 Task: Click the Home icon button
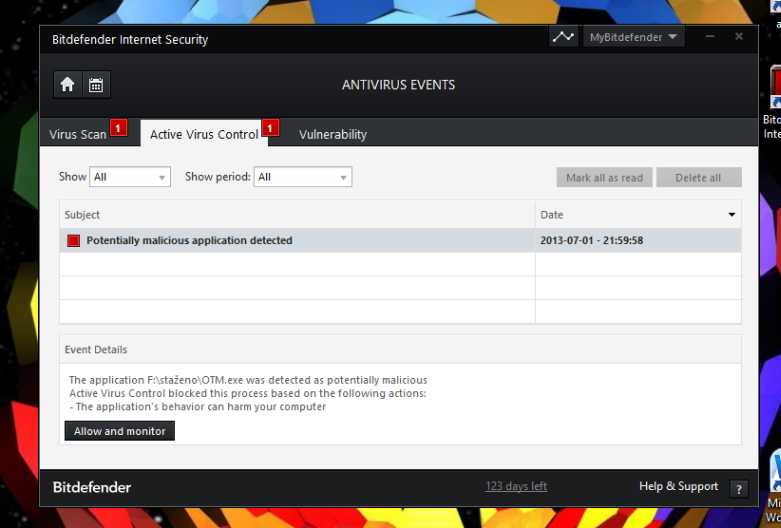point(67,85)
